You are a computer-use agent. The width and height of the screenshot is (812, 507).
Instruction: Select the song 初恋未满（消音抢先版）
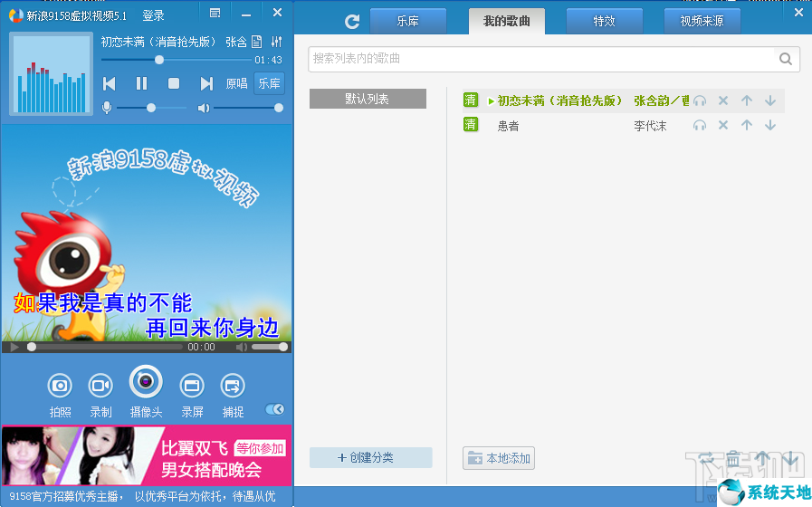(x=559, y=100)
